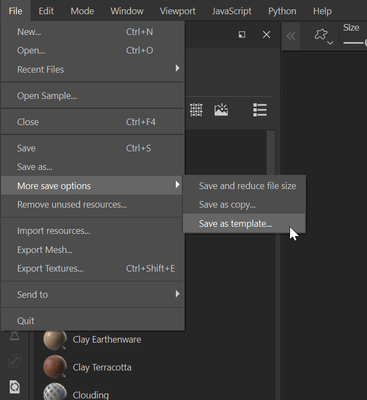Adjust the brush Size slider
367x400 pixels.
355,43
